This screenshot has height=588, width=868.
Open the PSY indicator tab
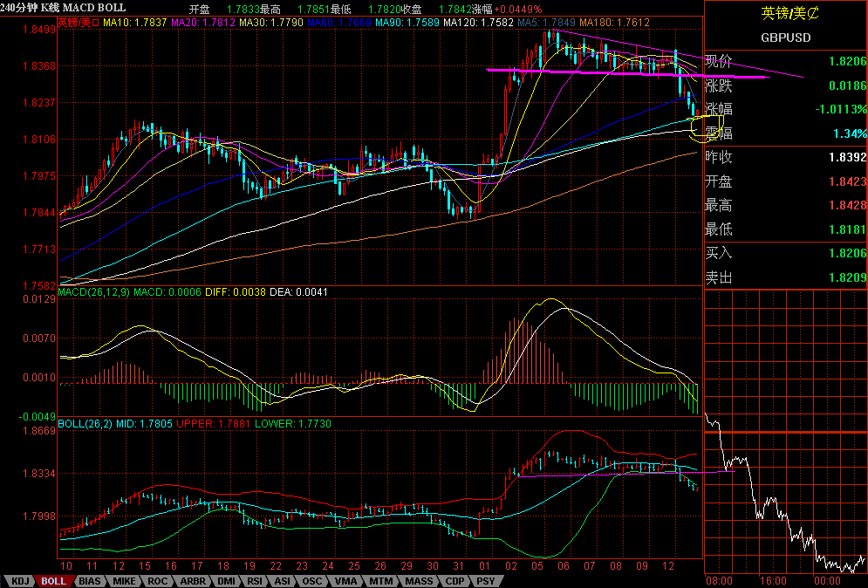pos(486,581)
